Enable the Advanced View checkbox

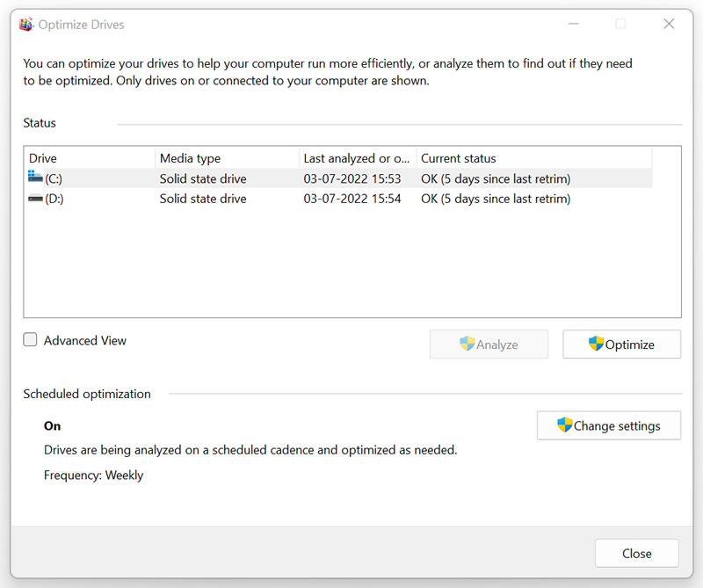pyautogui.click(x=30, y=340)
